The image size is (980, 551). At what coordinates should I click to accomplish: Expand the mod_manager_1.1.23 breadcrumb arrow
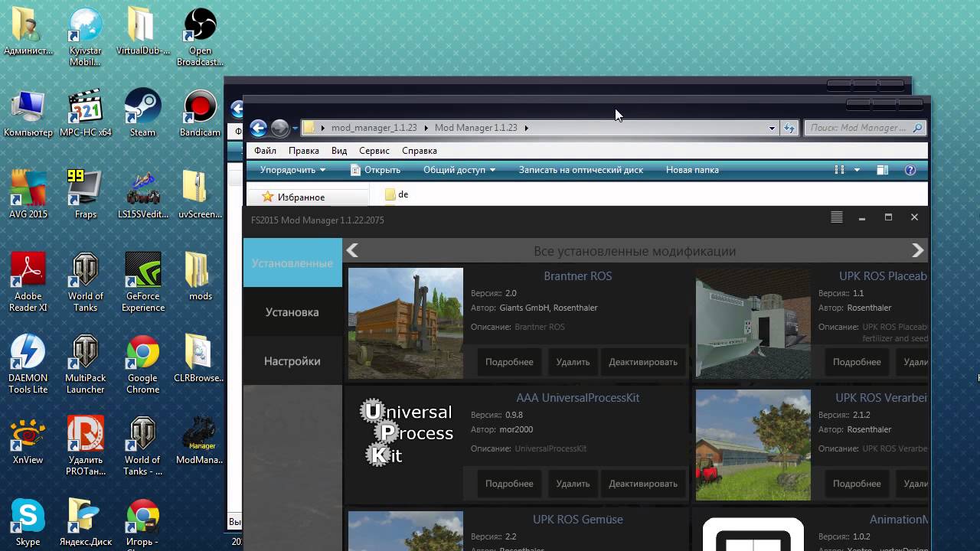click(x=426, y=128)
